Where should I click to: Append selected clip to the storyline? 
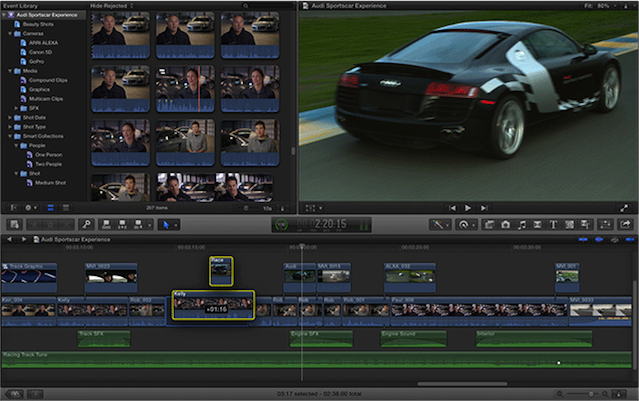click(x=138, y=225)
